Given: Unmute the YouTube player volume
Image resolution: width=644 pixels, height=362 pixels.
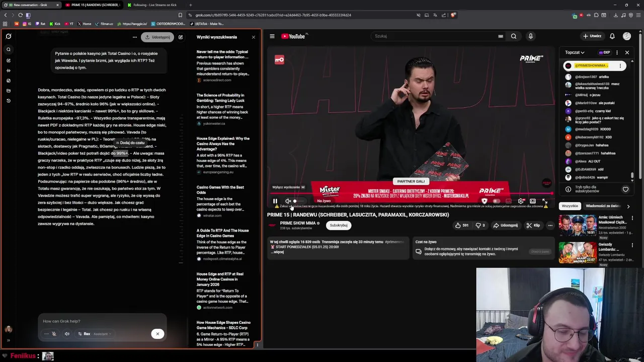Looking at the screenshot, I should click(x=288, y=201).
